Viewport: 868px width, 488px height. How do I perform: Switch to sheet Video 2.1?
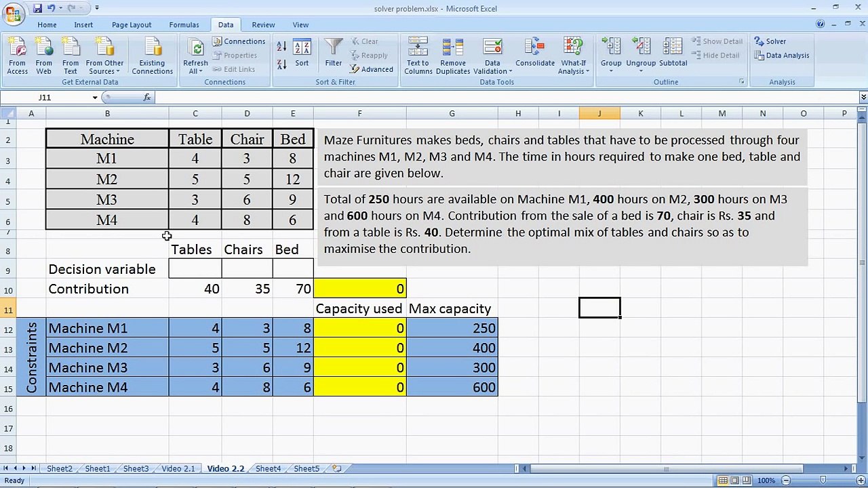178,468
